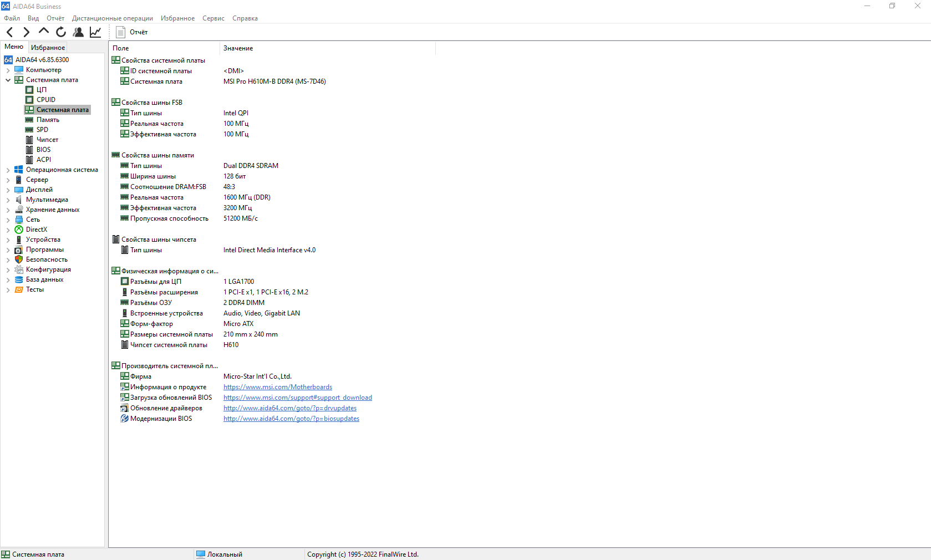Select the AIDA64 v6.85.6300 root node
Viewport: 931px width, 560px height.
coord(42,60)
